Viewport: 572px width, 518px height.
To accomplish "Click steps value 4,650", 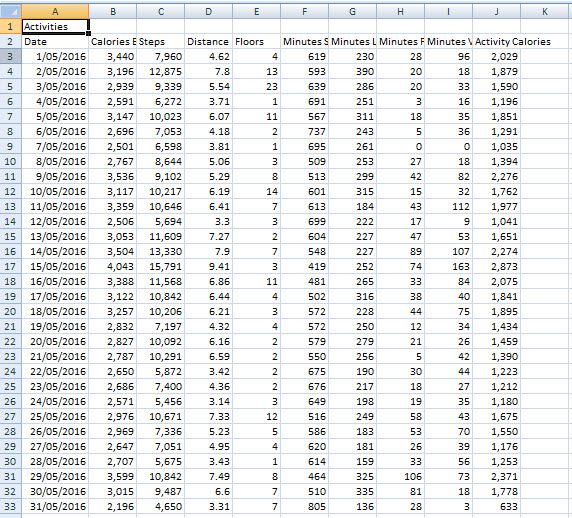I will point(161,506).
